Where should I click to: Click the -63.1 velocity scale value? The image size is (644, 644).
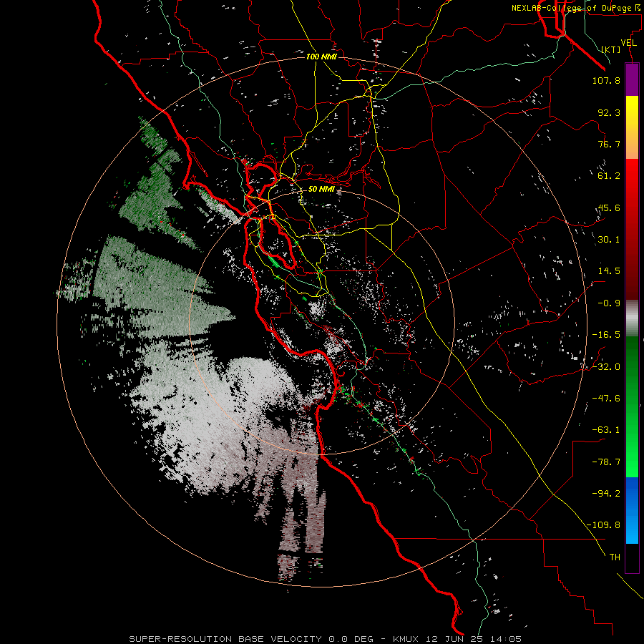(x=606, y=430)
